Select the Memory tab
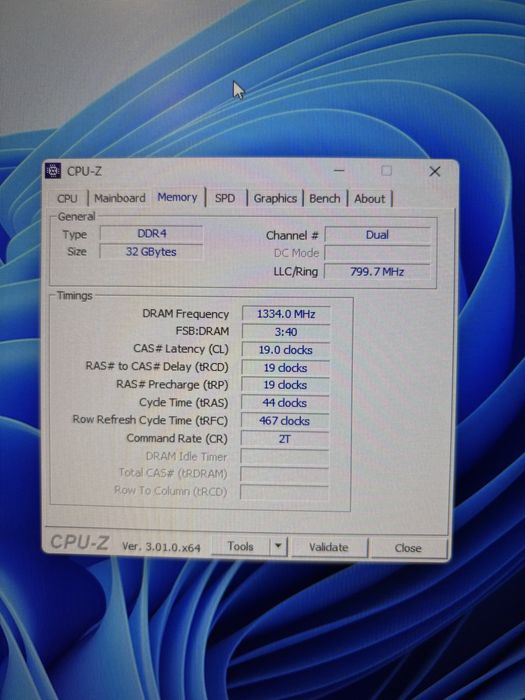Screen dimensions: 525x700 click(177, 197)
